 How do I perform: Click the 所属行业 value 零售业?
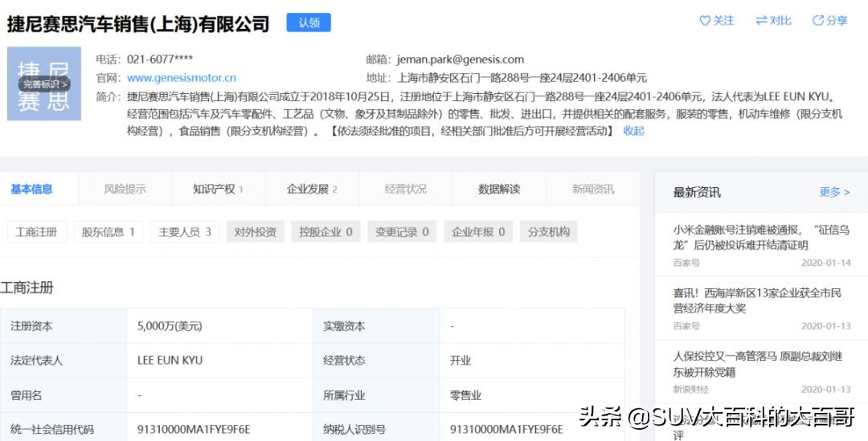(465, 395)
